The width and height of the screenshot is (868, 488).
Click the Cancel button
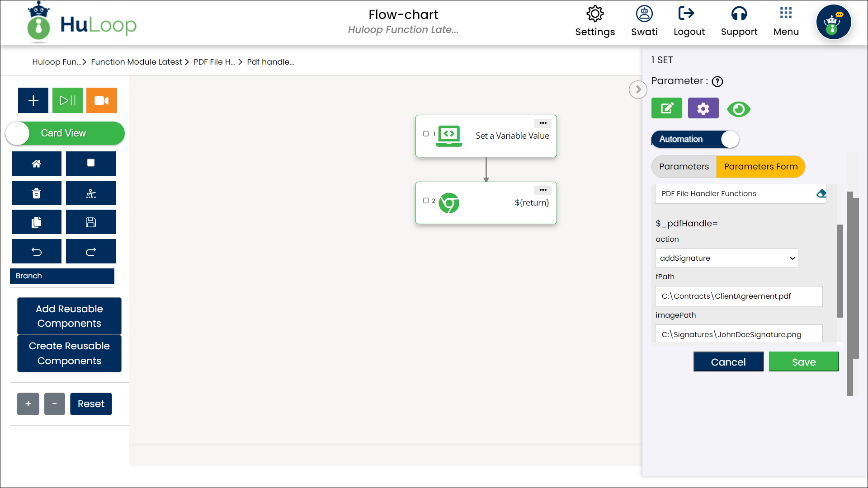[x=728, y=362]
